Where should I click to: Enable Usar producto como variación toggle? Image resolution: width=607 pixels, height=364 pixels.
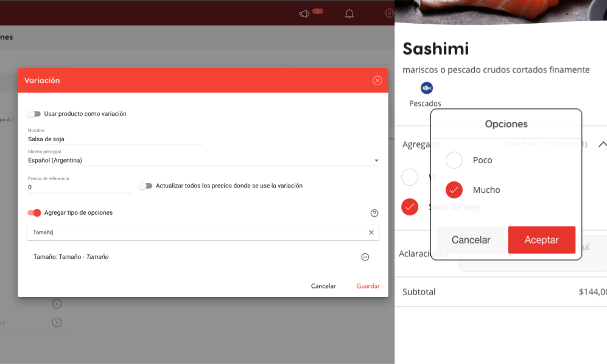(34, 114)
